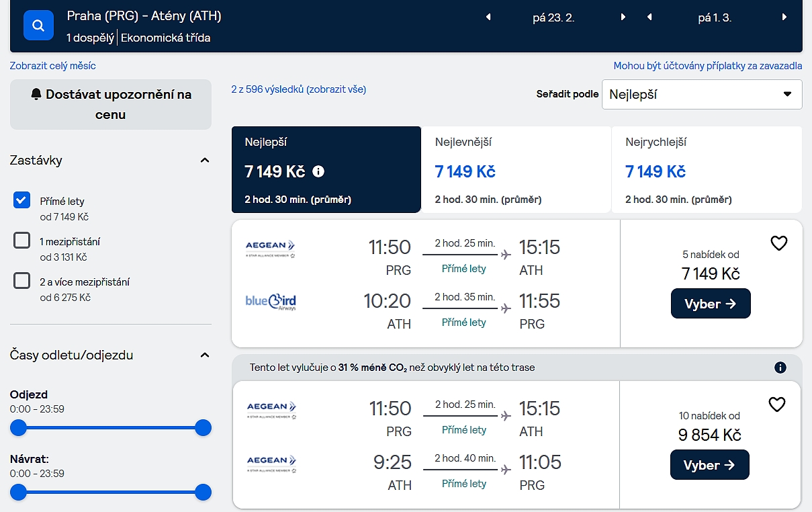This screenshot has height=512, width=812.
Task: Save the 7 149 Kč flight with heart
Action: tap(778, 243)
